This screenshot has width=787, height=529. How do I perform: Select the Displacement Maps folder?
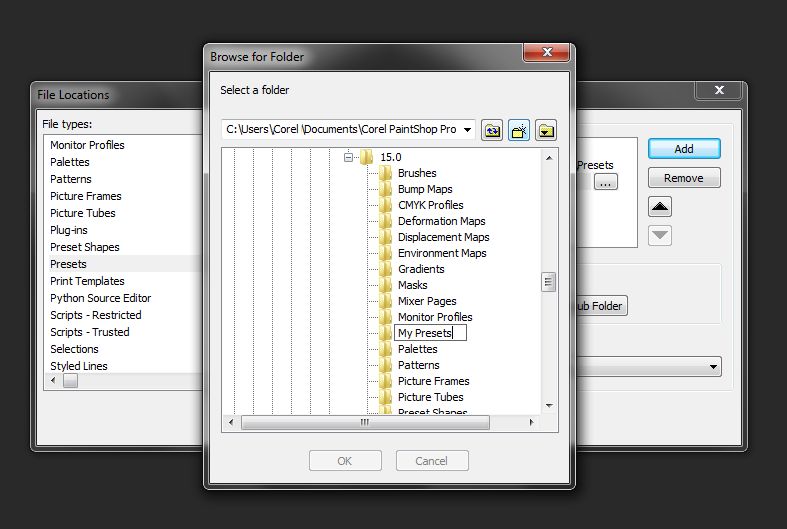coord(443,237)
